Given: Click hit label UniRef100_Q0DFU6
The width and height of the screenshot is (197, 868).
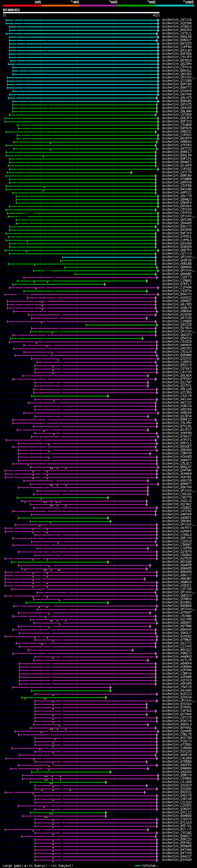Looking at the screenshot, I should [177, 260].
